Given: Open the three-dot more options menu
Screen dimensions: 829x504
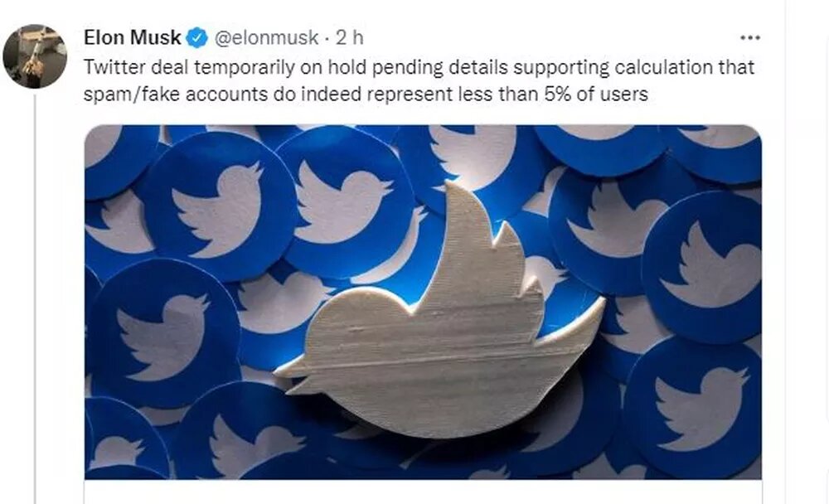Looking at the screenshot, I should point(749,38).
